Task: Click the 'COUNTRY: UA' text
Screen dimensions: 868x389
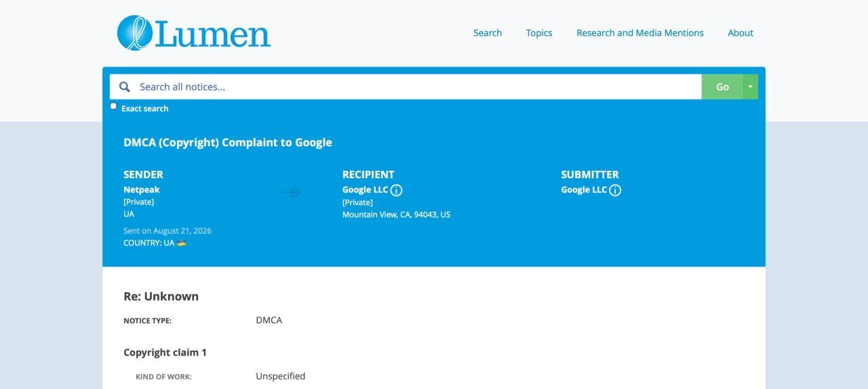Action: pyautogui.click(x=149, y=243)
